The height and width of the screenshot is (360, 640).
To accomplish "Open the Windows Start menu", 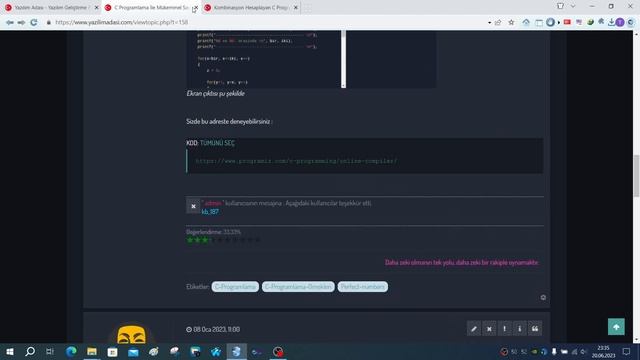I will [10, 351].
